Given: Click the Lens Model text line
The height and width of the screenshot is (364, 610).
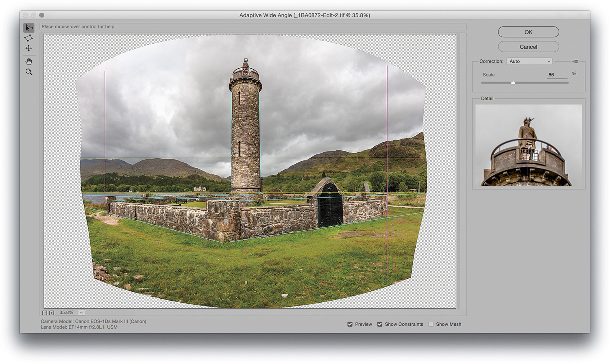Looking at the screenshot, I should tap(79, 327).
